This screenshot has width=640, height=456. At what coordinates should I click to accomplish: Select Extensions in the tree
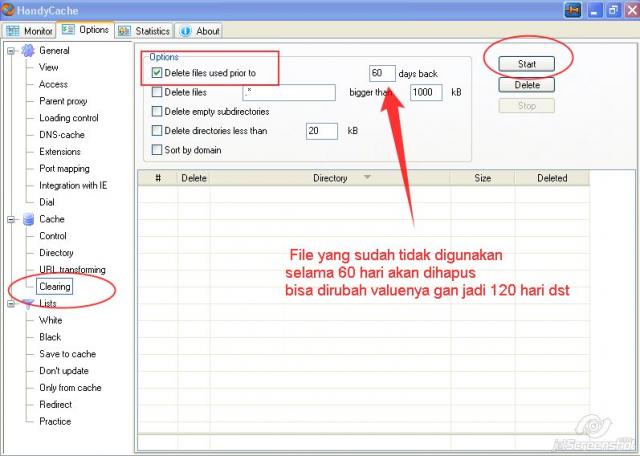(60, 151)
